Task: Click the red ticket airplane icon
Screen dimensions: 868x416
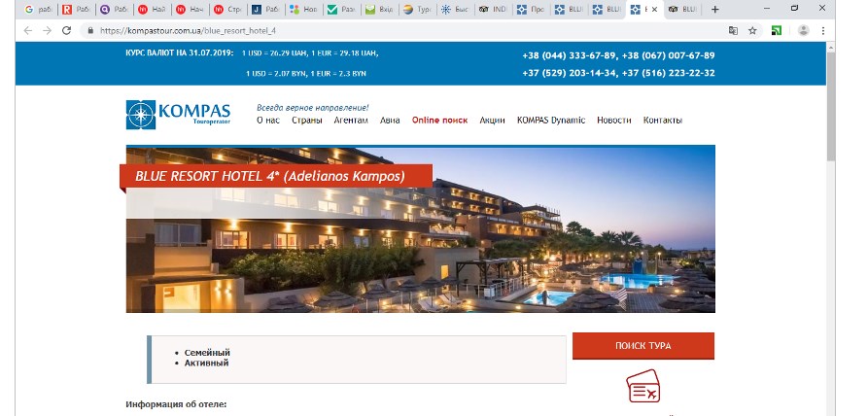Action: (x=642, y=386)
